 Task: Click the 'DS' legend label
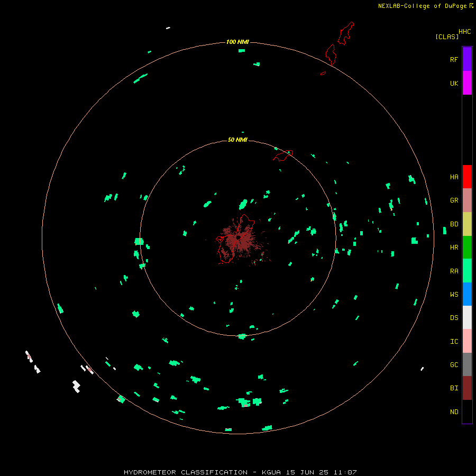click(x=454, y=318)
